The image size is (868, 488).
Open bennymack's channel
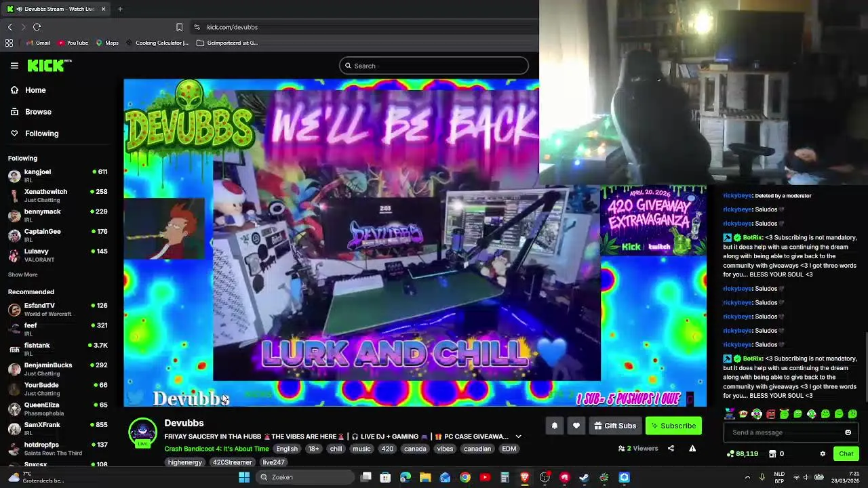point(58,215)
